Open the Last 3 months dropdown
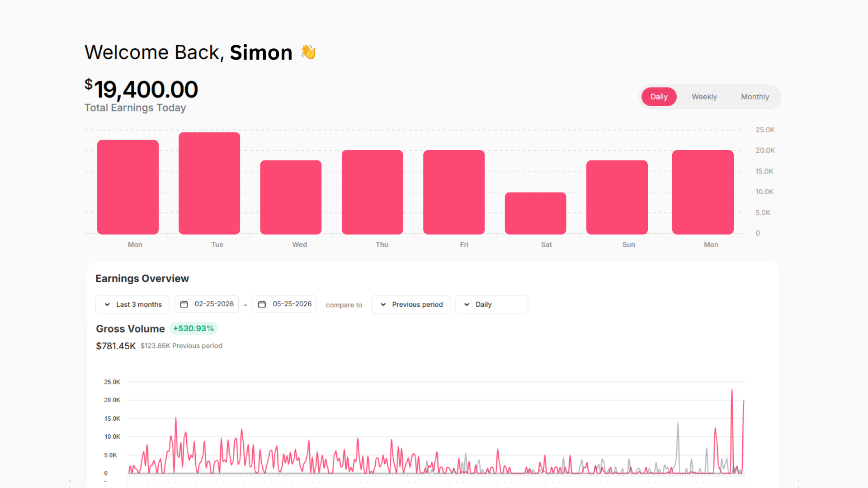Screen dimensions: 868x488 132,305
